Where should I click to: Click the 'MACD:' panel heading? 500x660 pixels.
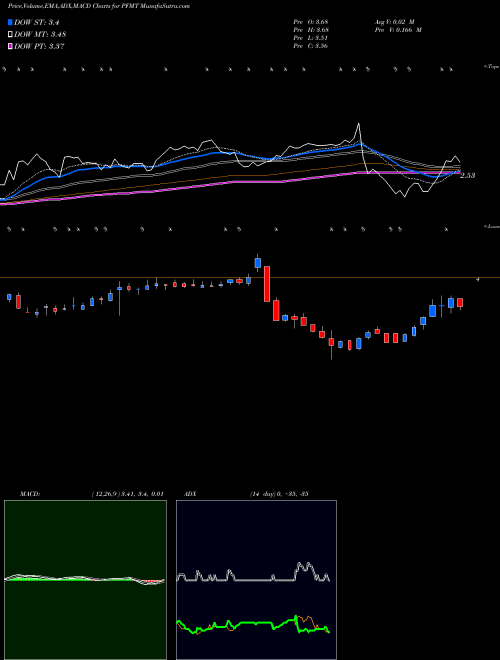[29, 494]
